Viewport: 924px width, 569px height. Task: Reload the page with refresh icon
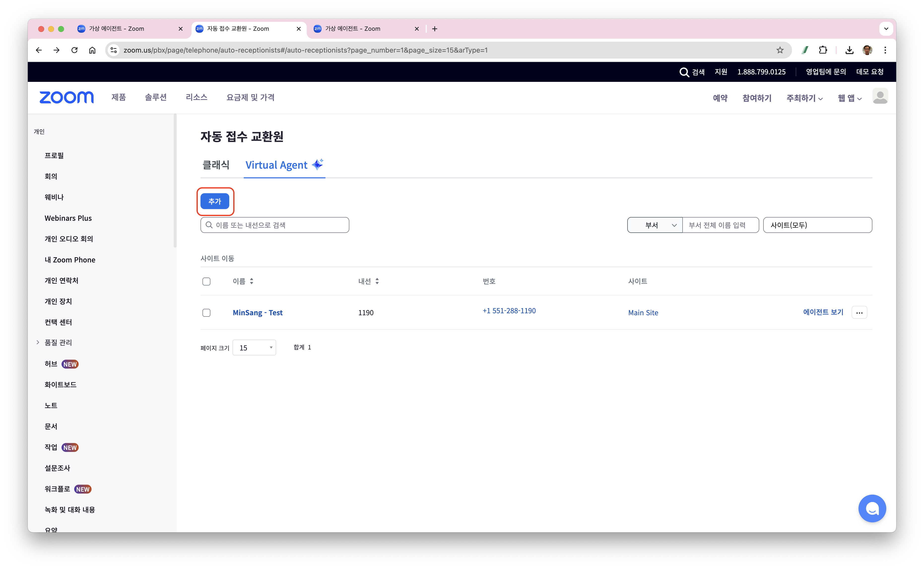click(74, 50)
